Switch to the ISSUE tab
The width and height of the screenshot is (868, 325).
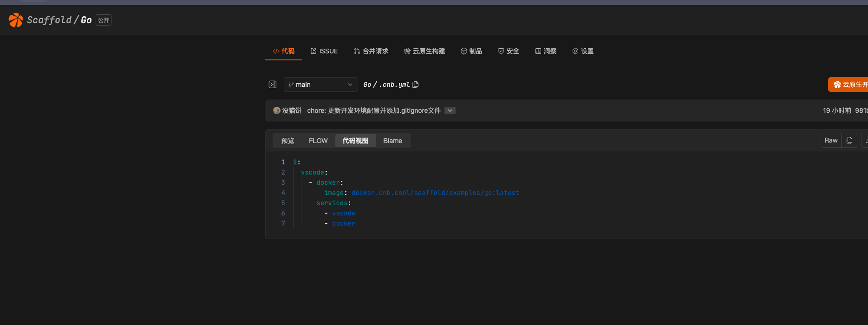point(324,51)
